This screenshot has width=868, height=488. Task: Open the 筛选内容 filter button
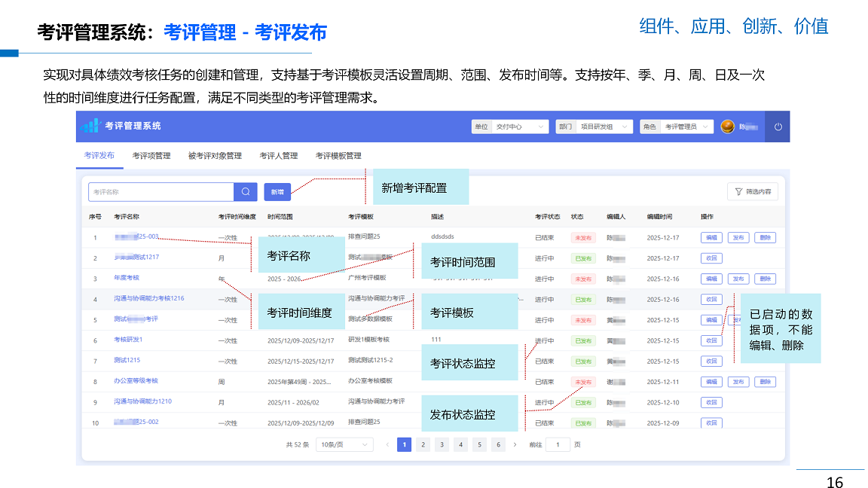click(752, 192)
